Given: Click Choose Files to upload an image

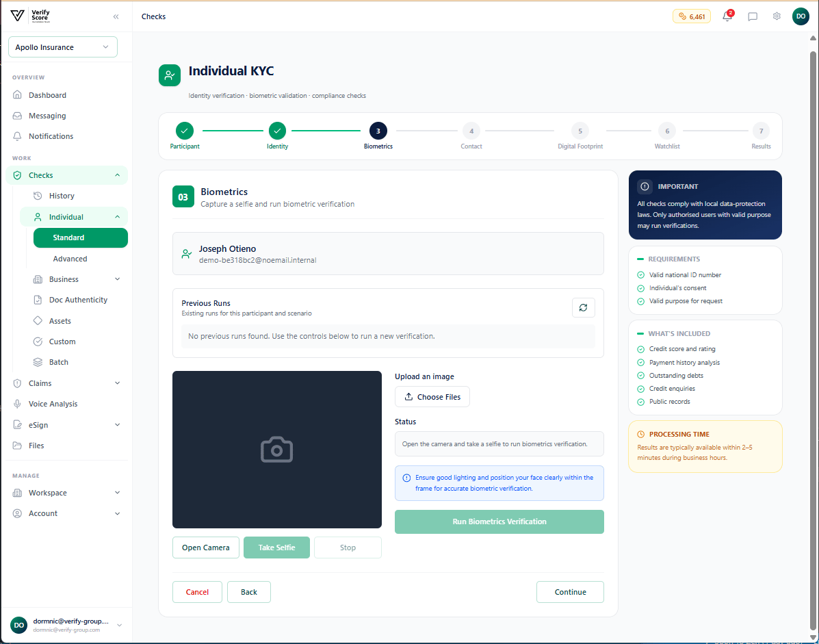Looking at the screenshot, I should click(x=432, y=397).
